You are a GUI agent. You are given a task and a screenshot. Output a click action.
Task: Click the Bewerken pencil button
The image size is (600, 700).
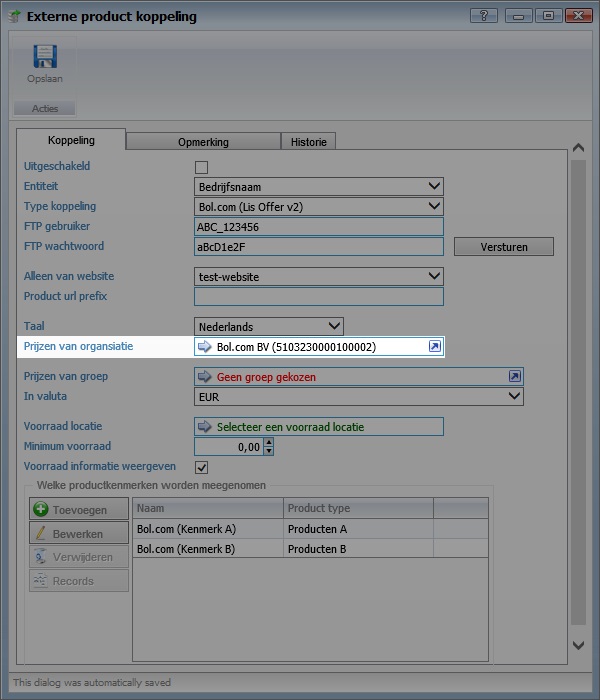tap(79, 534)
